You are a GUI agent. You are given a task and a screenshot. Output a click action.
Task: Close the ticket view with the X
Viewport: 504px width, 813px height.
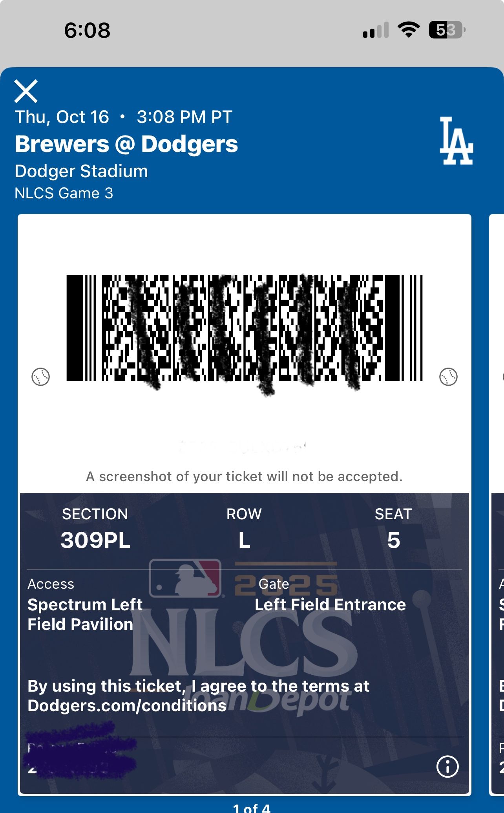[x=26, y=91]
